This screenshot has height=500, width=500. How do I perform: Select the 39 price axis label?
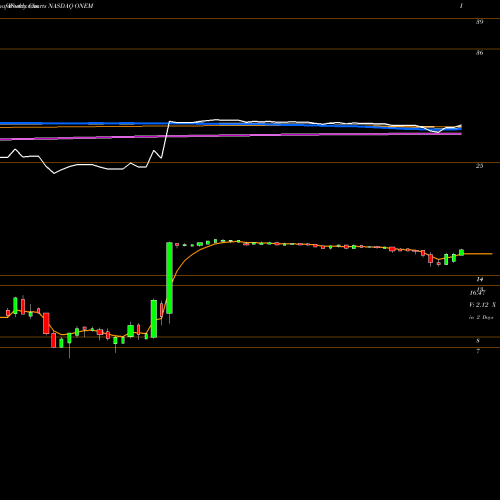pyautogui.click(x=479, y=22)
